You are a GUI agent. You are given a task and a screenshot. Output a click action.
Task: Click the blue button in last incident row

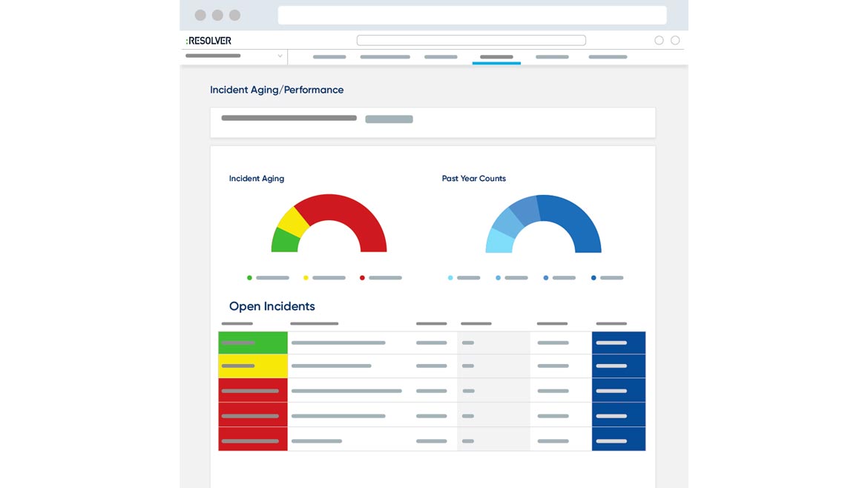[618, 441]
